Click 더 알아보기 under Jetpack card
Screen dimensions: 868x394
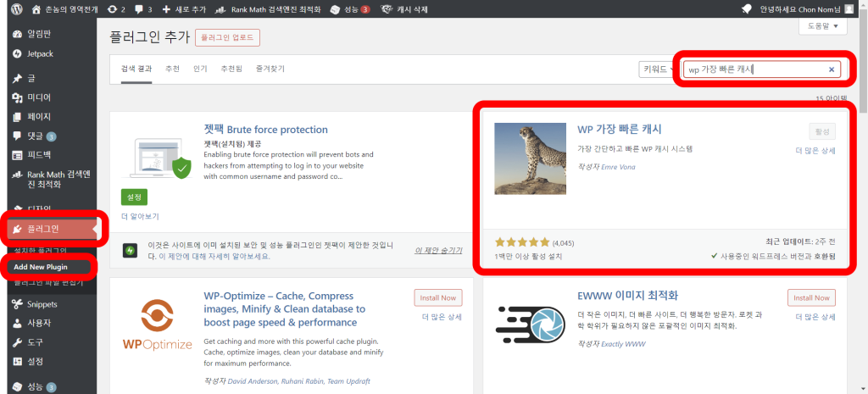tap(140, 216)
